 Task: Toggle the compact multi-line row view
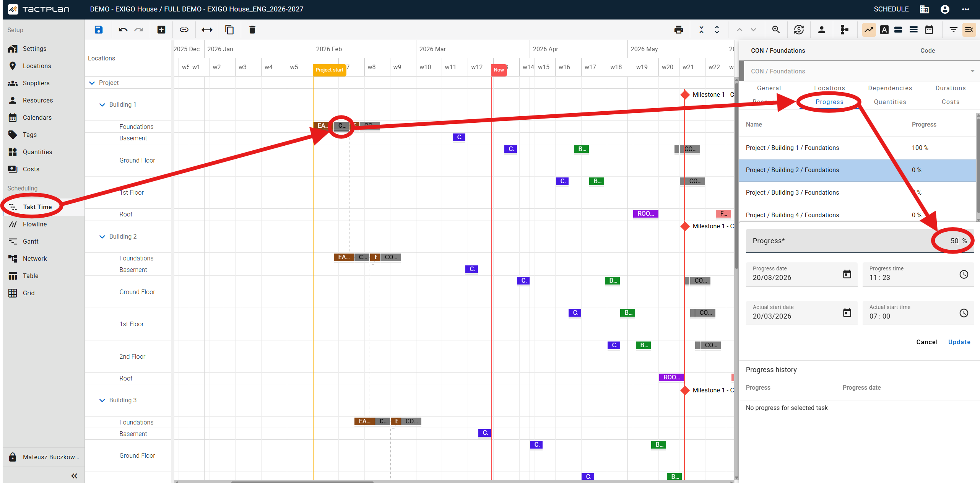(913, 30)
